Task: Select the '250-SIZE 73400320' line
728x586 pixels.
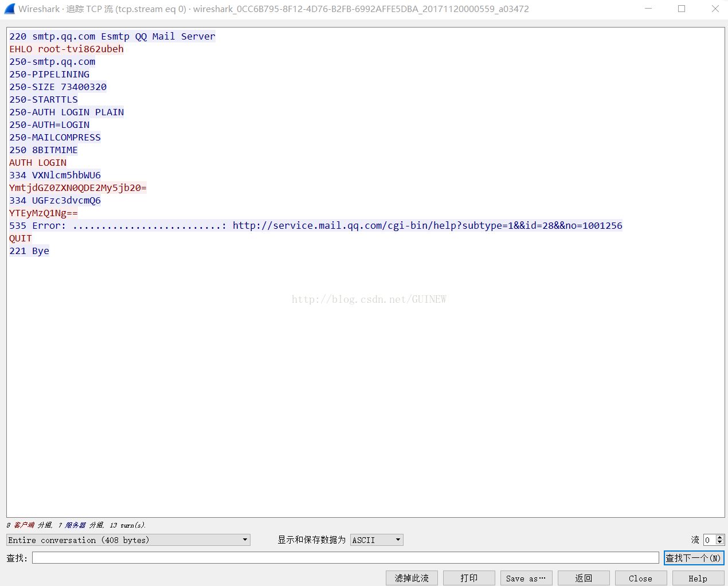Action: [x=58, y=87]
